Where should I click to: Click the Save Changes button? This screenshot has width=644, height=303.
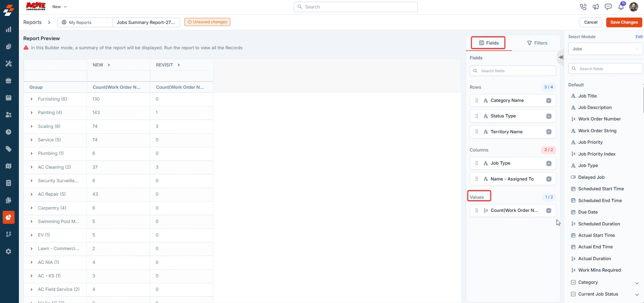coord(624,22)
